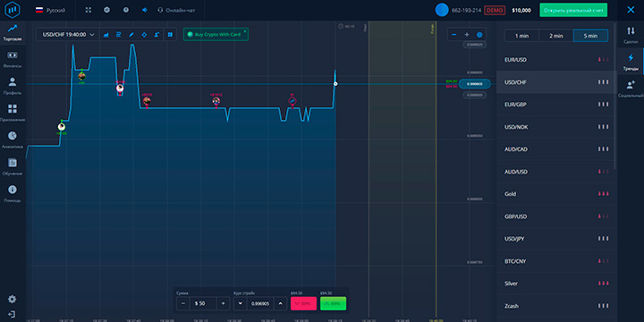
Task: Select the area chart type icon
Action: (106, 35)
